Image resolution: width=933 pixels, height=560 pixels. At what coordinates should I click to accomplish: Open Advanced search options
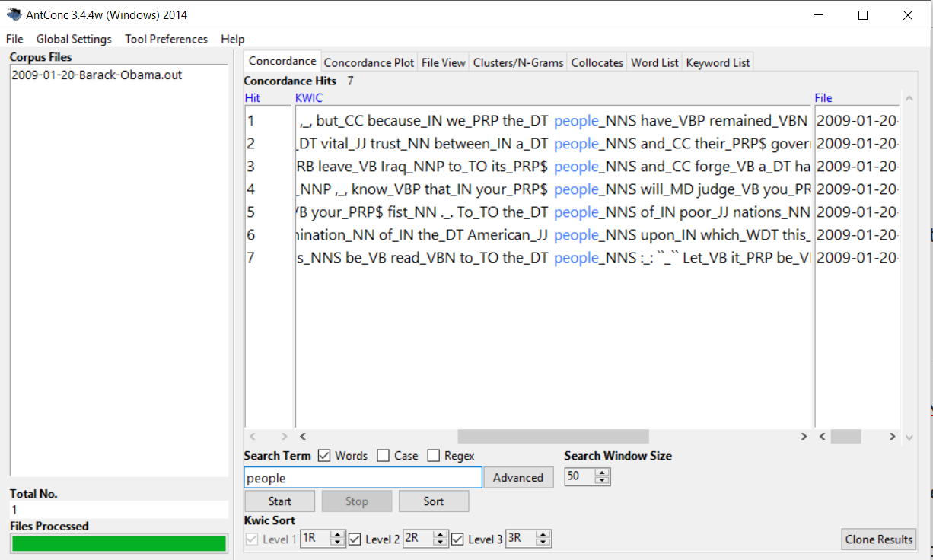517,478
